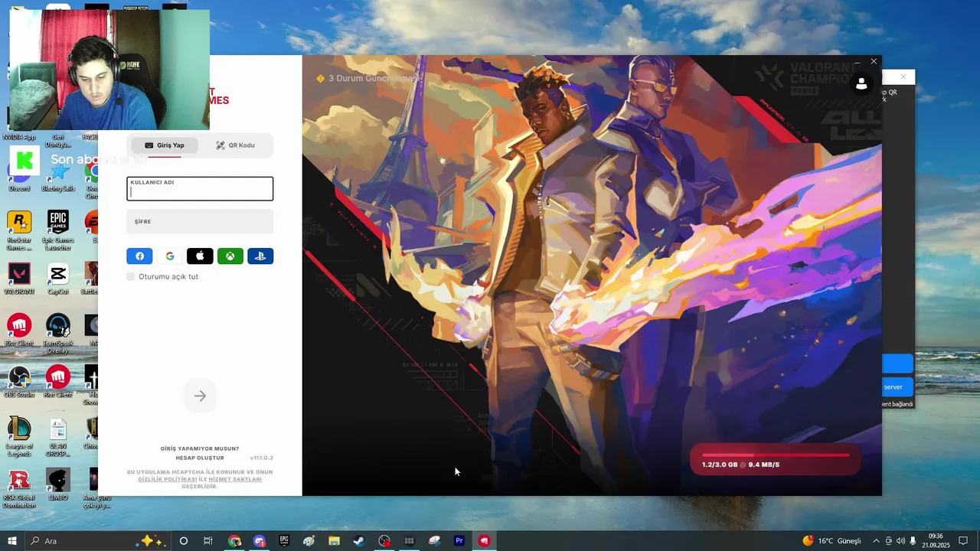Open Task View from the taskbar

[x=207, y=541]
